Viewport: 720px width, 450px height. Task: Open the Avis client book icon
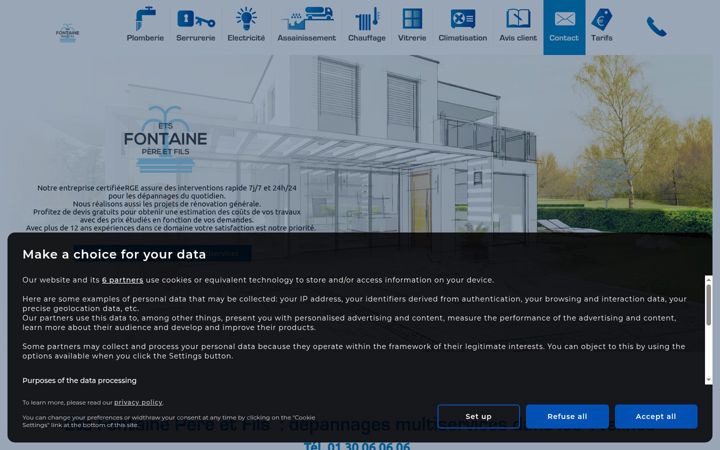click(518, 19)
